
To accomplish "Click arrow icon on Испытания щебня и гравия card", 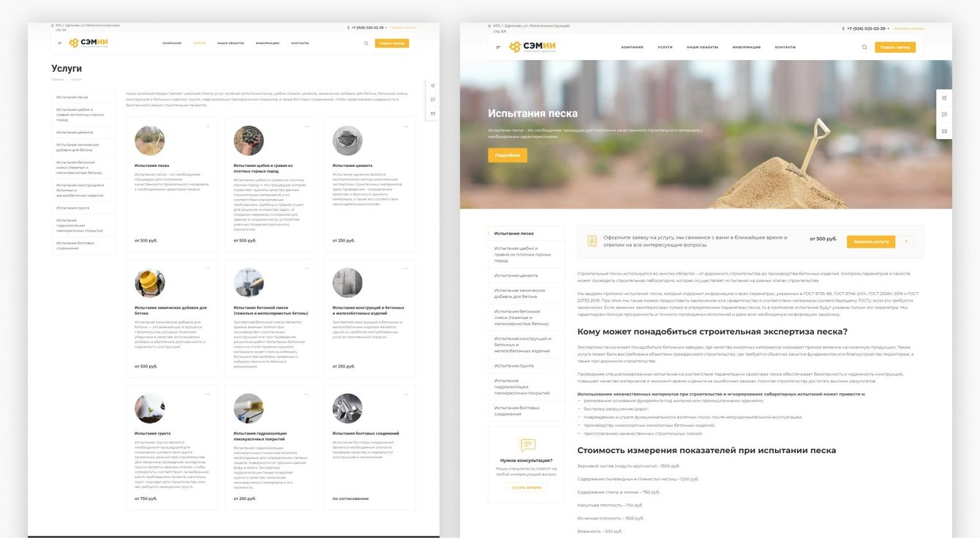I will [306, 127].
